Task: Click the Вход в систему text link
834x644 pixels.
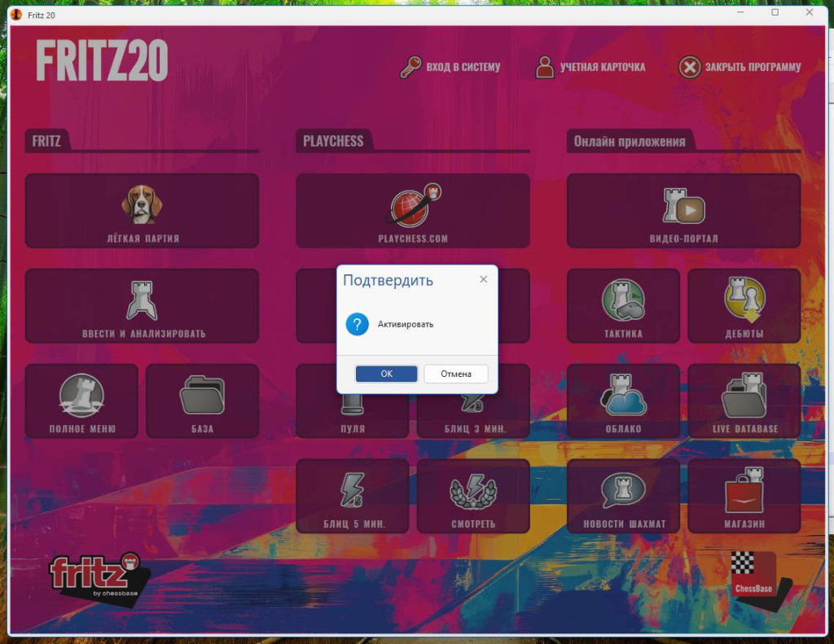Action: [x=463, y=67]
